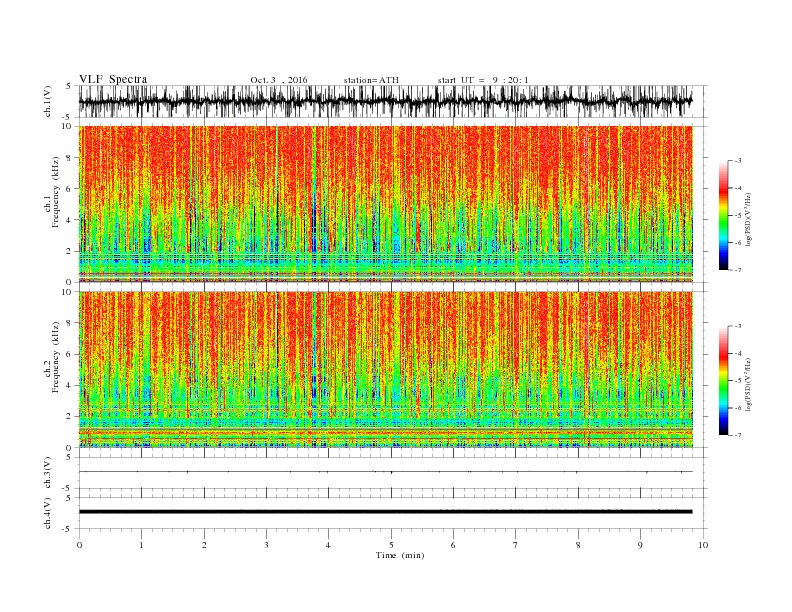Click the ch.1 "Frequency (kHz)" axis label

tap(55, 192)
